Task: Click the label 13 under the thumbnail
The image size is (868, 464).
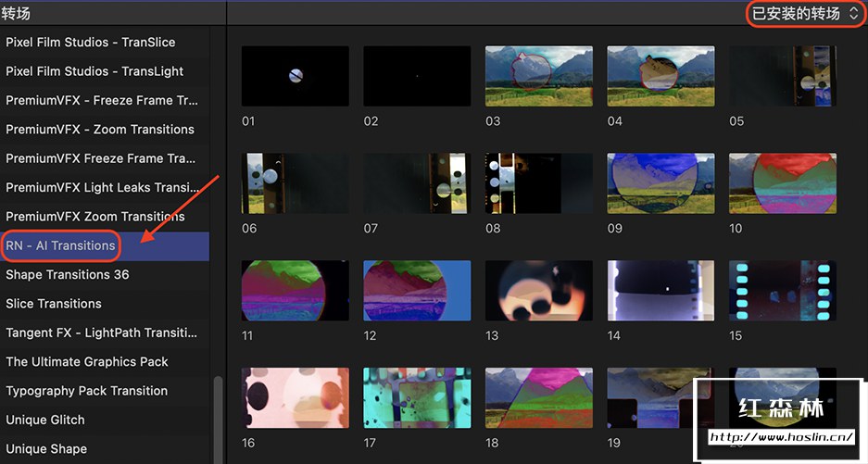Action: tap(492, 335)
